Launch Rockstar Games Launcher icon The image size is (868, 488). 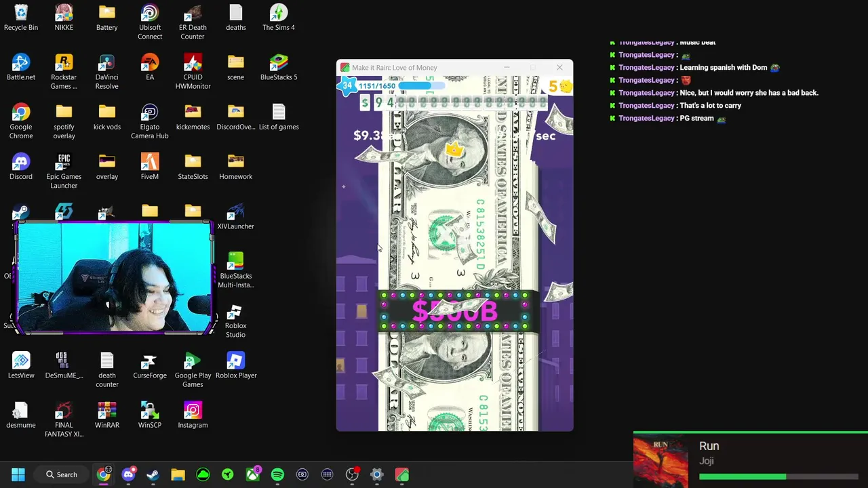coord(64,72)
